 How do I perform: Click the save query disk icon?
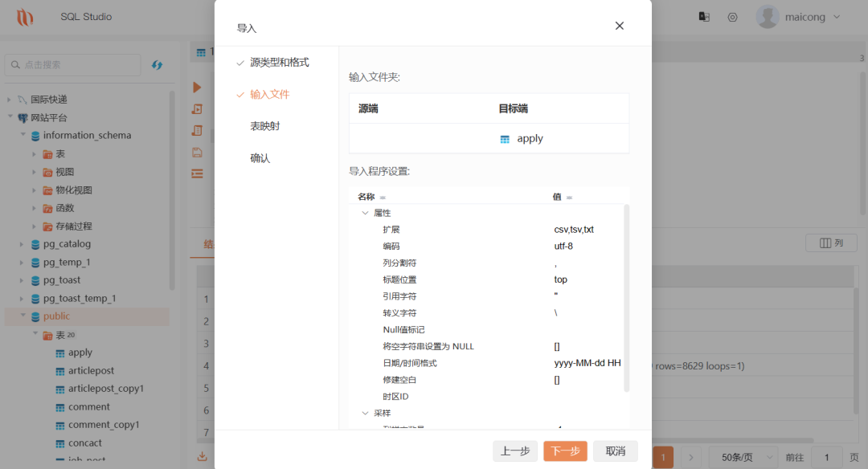click(197, 153)
